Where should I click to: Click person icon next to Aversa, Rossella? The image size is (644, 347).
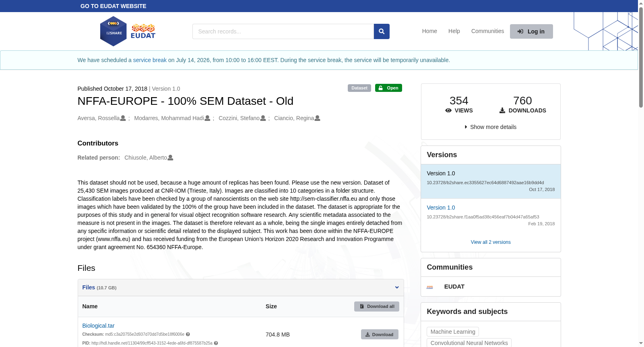point(123,118)
